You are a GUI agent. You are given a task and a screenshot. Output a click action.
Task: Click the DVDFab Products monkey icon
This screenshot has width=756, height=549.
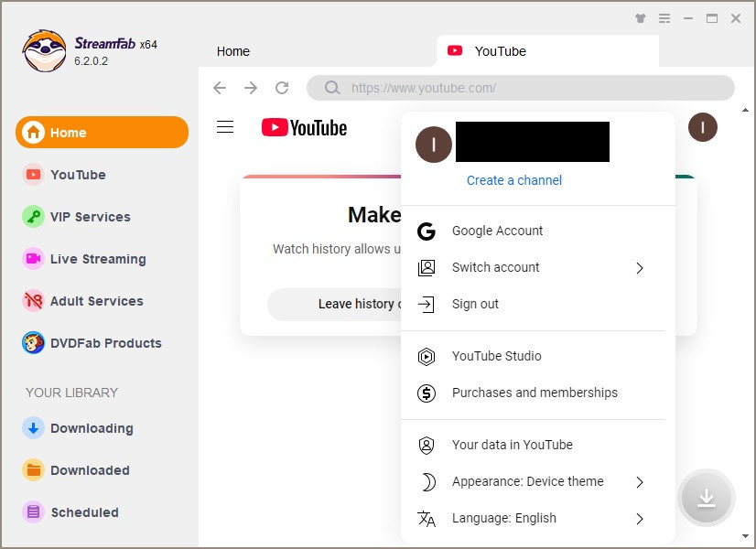click(x=33, y=343)
